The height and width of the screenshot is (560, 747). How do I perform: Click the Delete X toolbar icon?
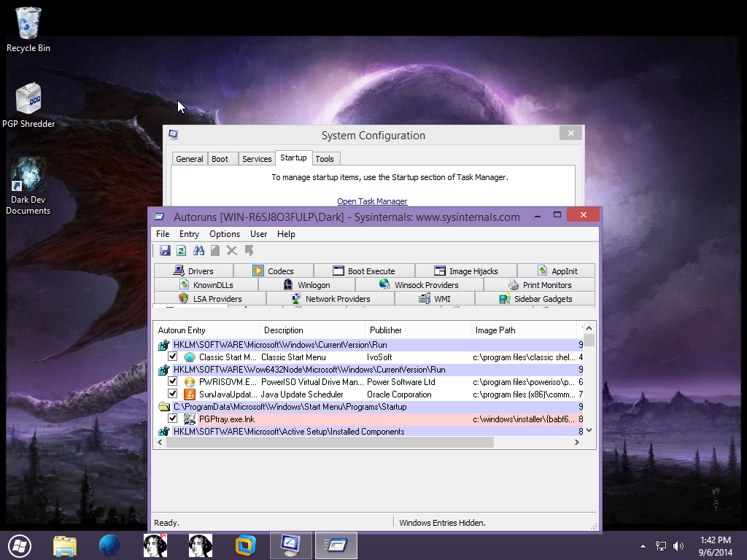[x=231, y=251]
